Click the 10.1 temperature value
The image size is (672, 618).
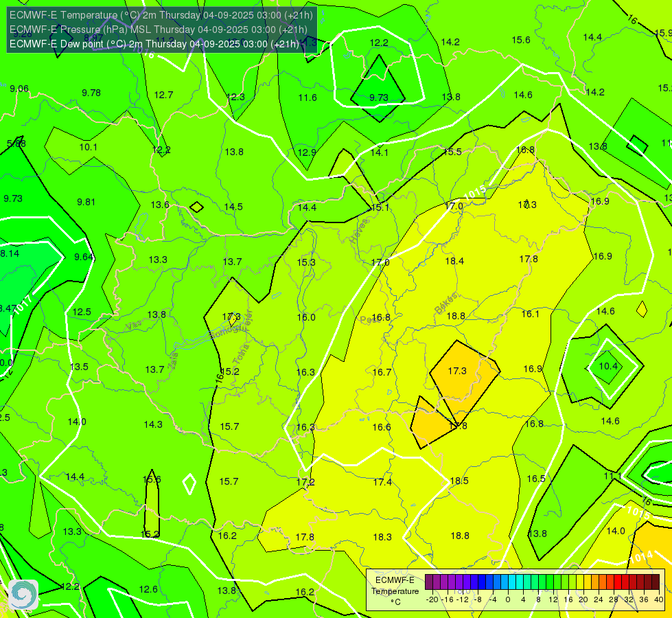tap(89, 147)
